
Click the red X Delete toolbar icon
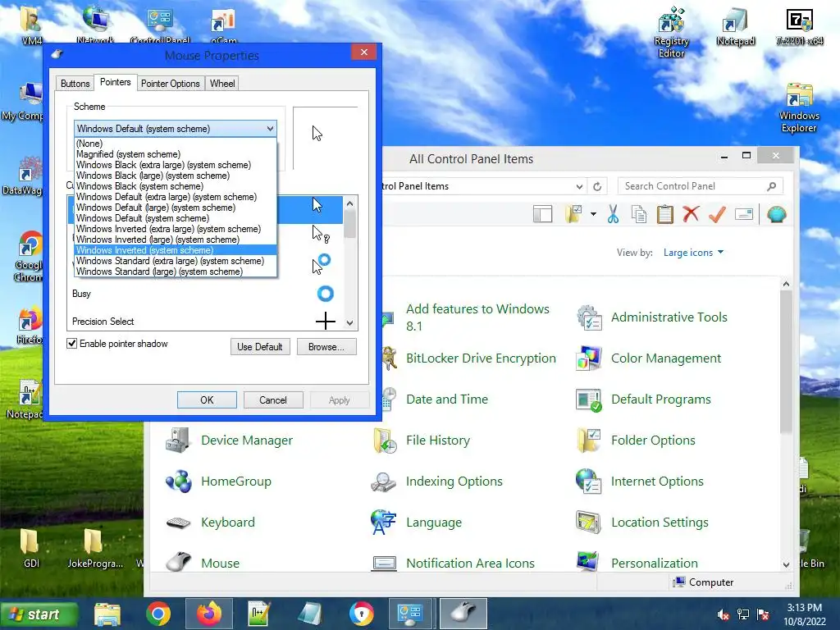(691, 214)
